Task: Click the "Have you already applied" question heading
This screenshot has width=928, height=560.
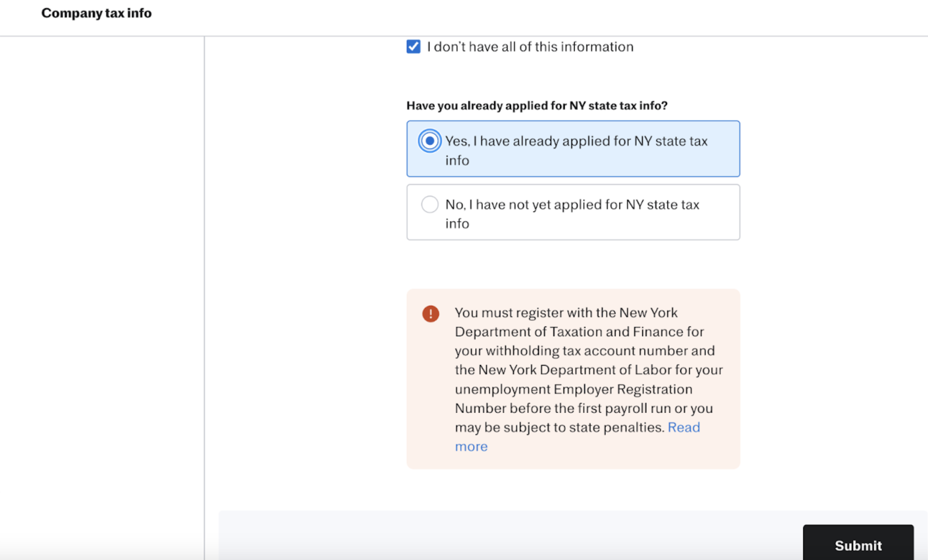Action: point(537,105)
